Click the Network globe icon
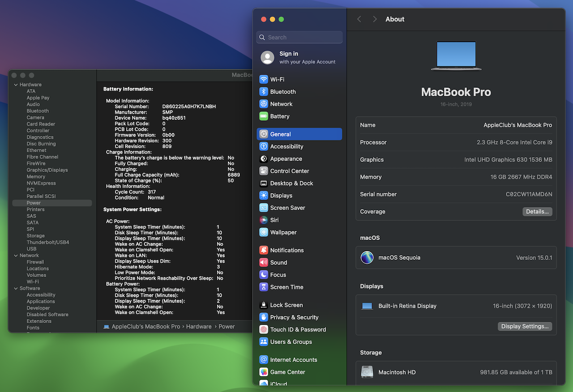The width and height of the screenshot is (573, 392). tap(264, 104)
